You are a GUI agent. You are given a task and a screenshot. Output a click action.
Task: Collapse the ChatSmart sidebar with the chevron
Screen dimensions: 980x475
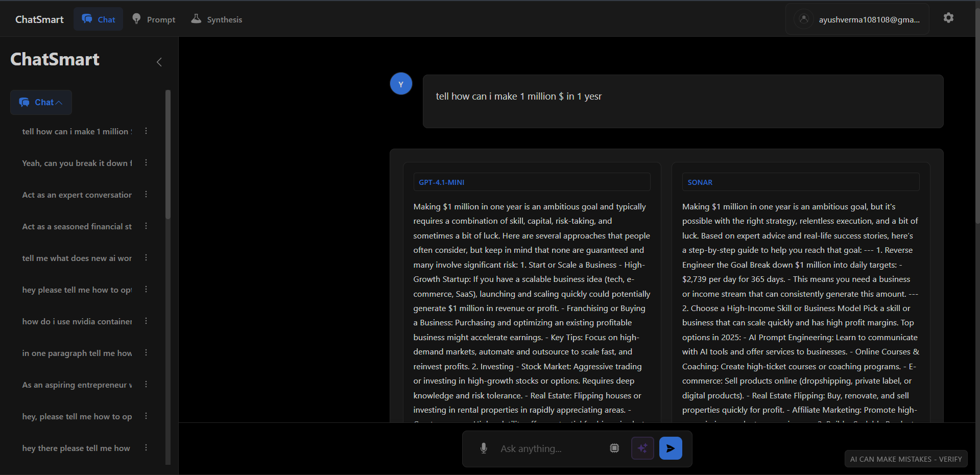pyautogui.click(x=158, y=62)
